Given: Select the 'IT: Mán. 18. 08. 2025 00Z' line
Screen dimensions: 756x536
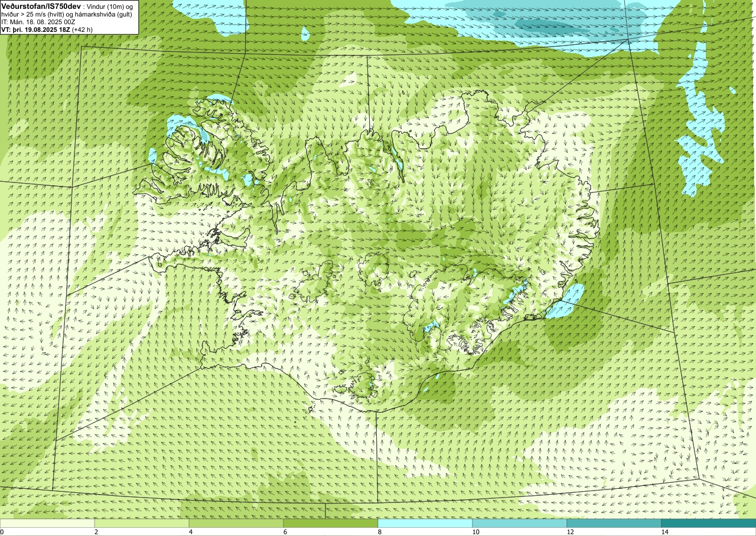Looking at the screenshot, I should (38, 21).
